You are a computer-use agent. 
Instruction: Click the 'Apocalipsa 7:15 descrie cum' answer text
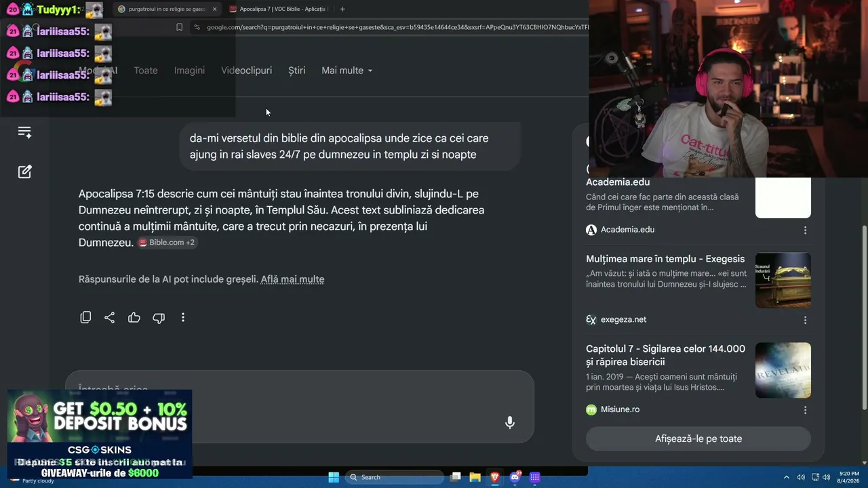coord(281,218)
